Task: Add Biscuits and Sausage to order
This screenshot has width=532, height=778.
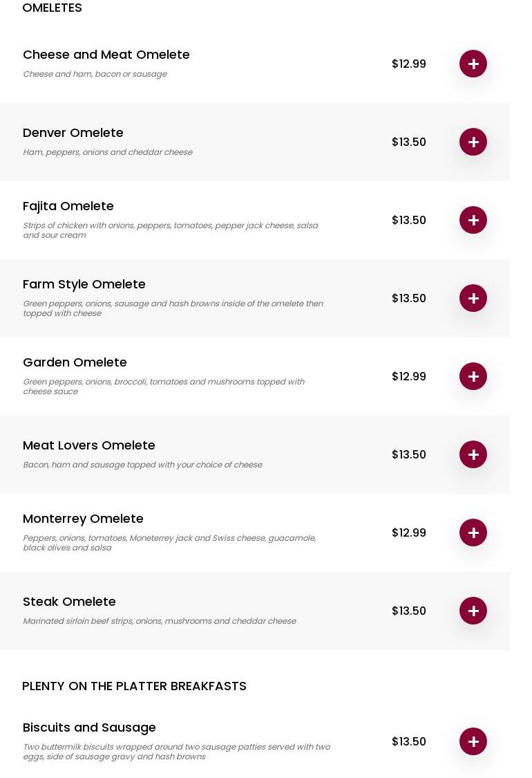Action: [x=473, y=741]
